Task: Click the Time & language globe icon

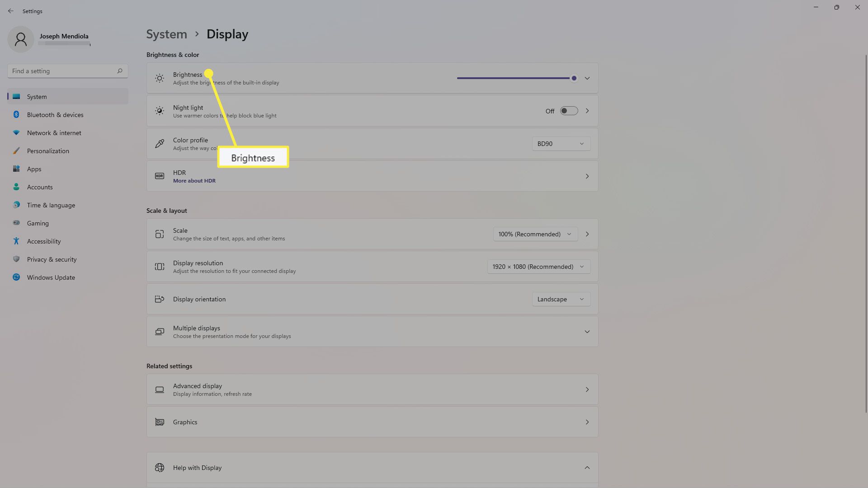Action: (16, 205)
